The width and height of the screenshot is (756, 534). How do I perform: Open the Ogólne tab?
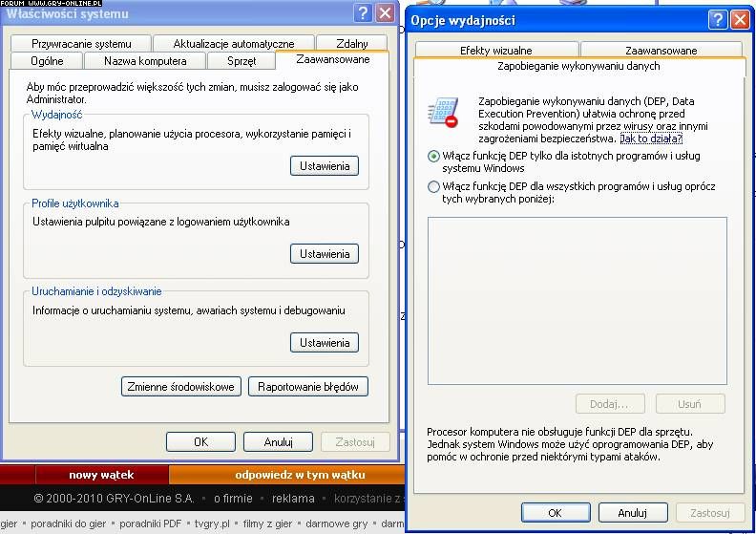tap(46, 61)
